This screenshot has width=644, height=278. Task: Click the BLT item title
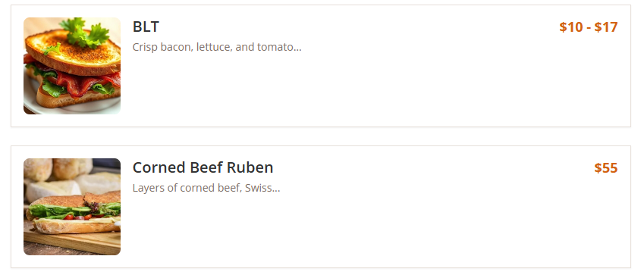(146, 27)
